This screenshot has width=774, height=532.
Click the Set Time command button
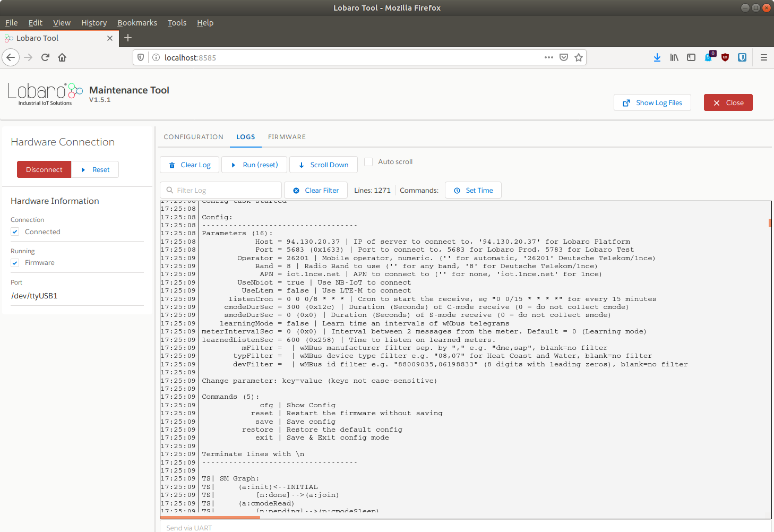474,190
